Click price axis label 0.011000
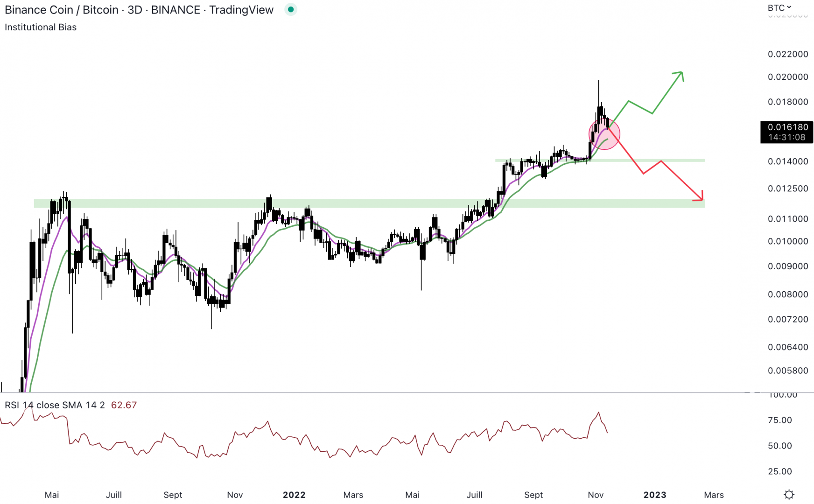This screenshot has height=504, width=814. [x=788, y=219]
